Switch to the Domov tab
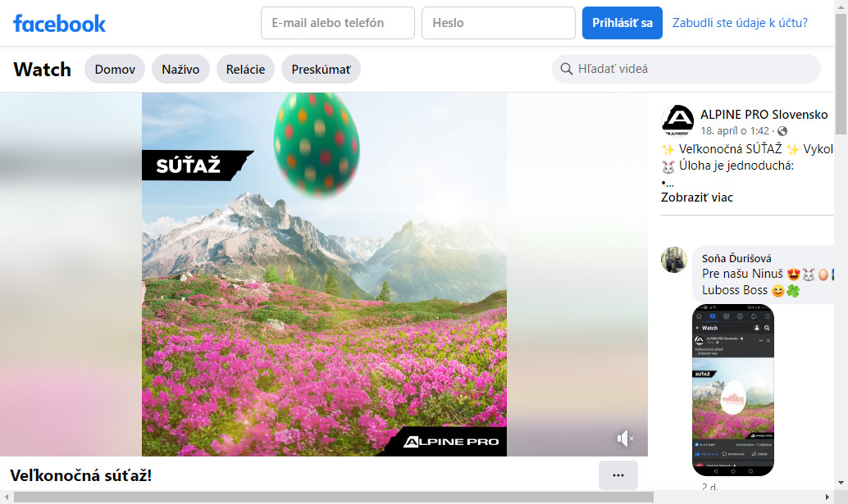Viewport: 848px width, 504px height. (115, 69)
